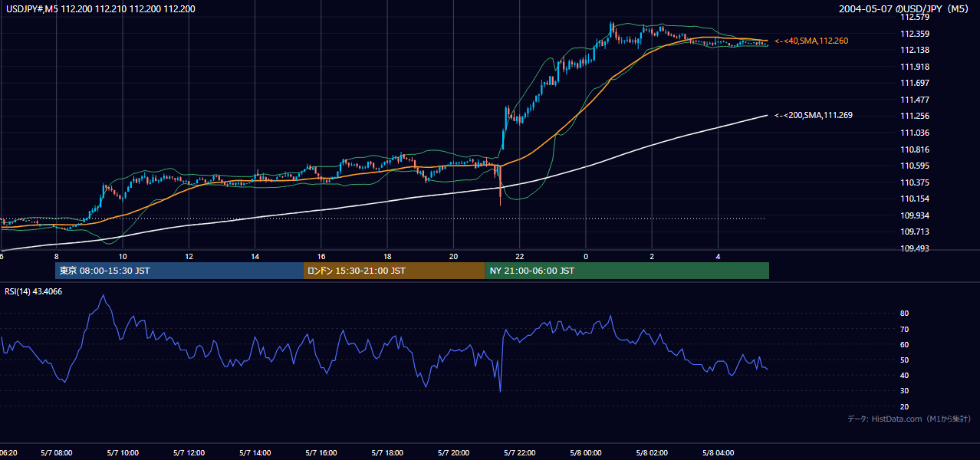Click price scale value 111.477
Screen dimensions: 980x460
[x=915, y=100]
